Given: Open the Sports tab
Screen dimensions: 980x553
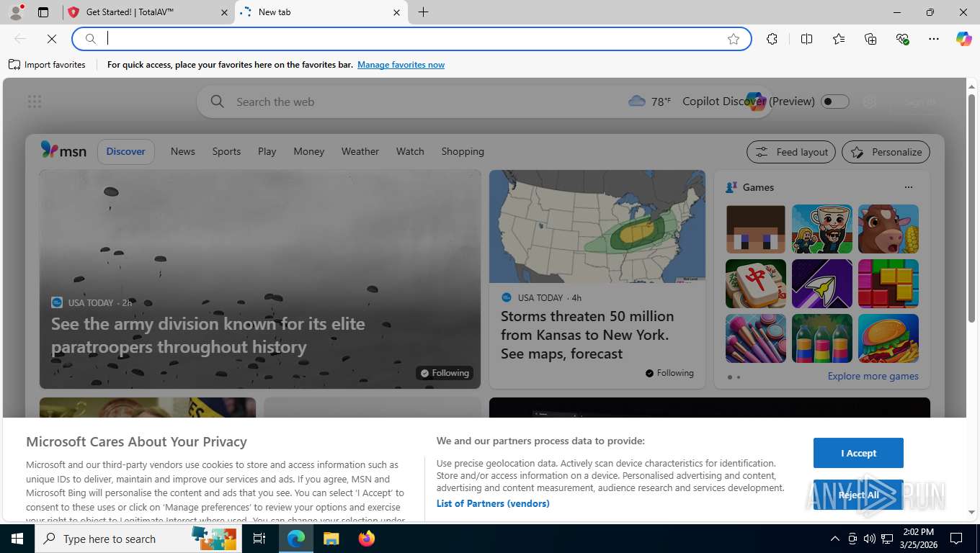Looking at the screenshot, I should tap(226, 151).
